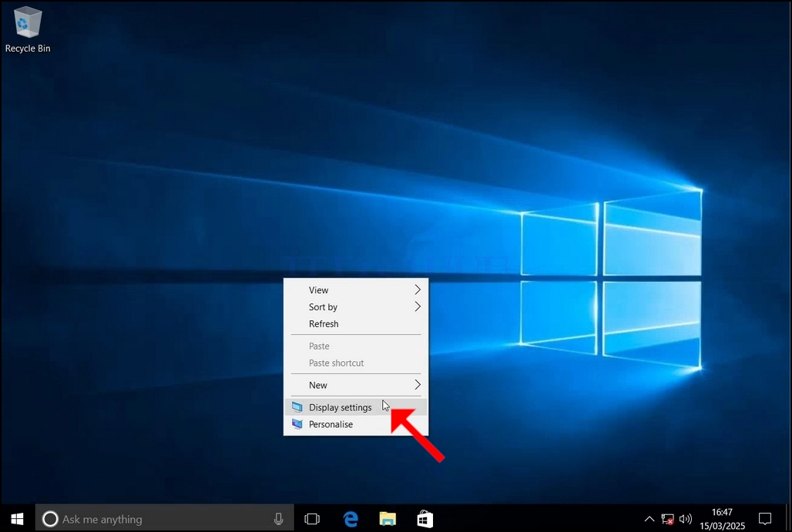Show hidden system tray icons
792x532 pixels.
pyautogui.click(x=649, y=519)
